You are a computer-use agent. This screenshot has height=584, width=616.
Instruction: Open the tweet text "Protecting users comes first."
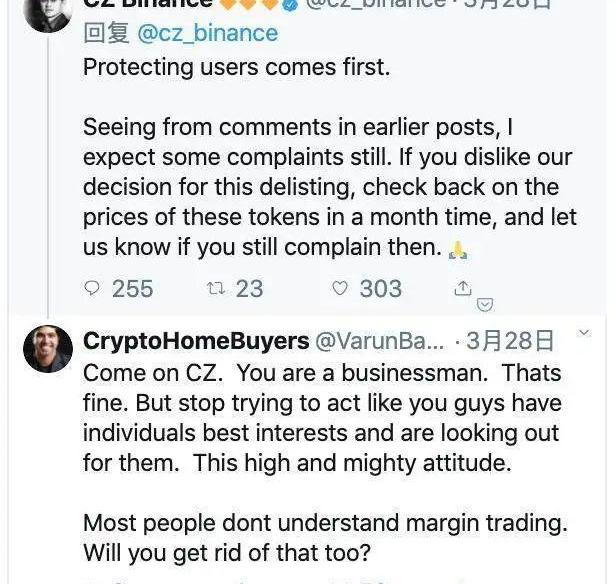[236, 68]
